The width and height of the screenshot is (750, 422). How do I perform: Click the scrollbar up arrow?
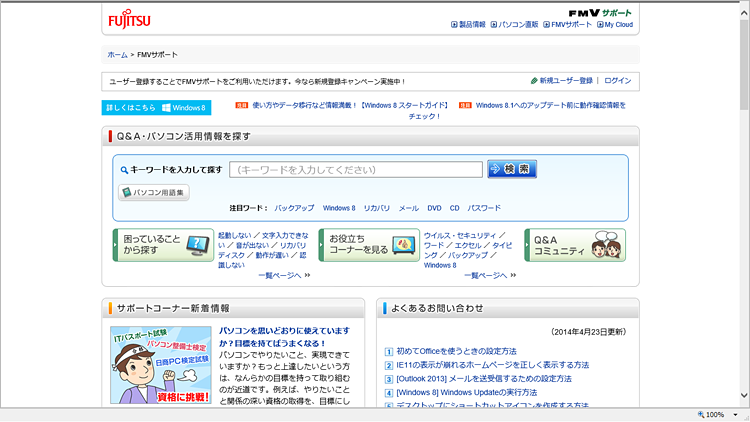click(x=744, y=13)
